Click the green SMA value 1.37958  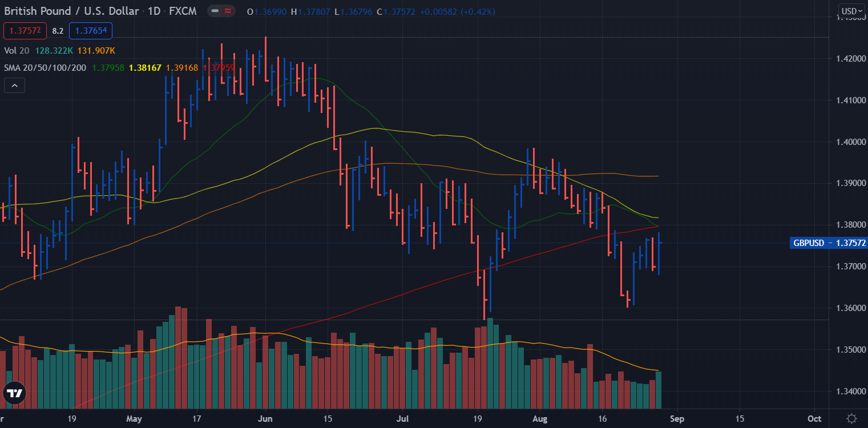[x=108, y=67]
